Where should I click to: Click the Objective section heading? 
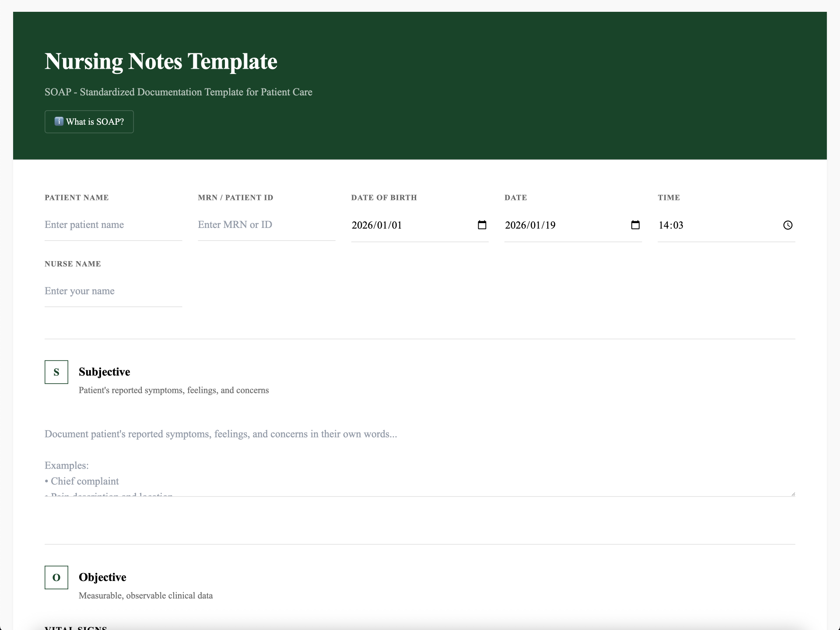point(102,577)
